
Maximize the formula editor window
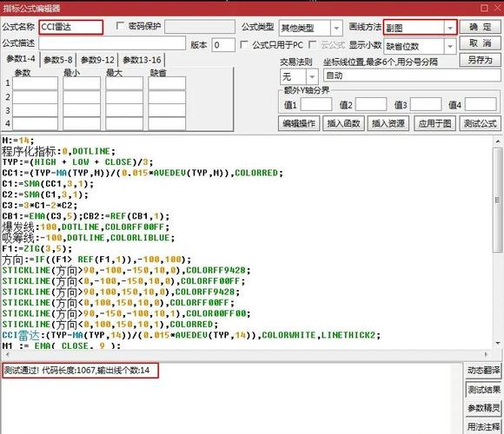[484, 8]
